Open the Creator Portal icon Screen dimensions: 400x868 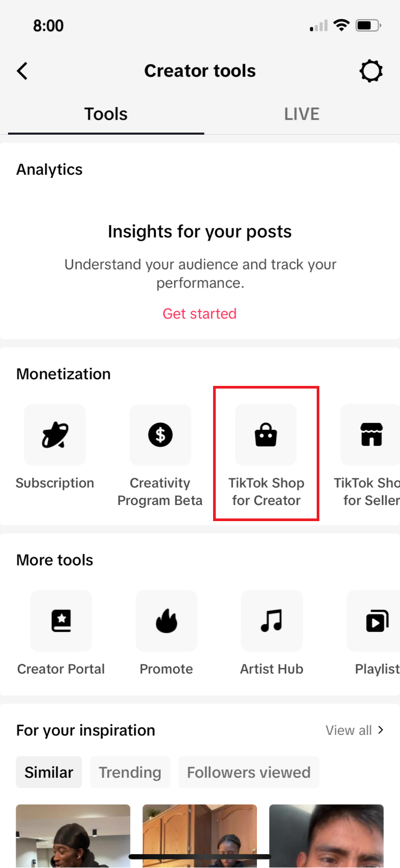point(61,621)
